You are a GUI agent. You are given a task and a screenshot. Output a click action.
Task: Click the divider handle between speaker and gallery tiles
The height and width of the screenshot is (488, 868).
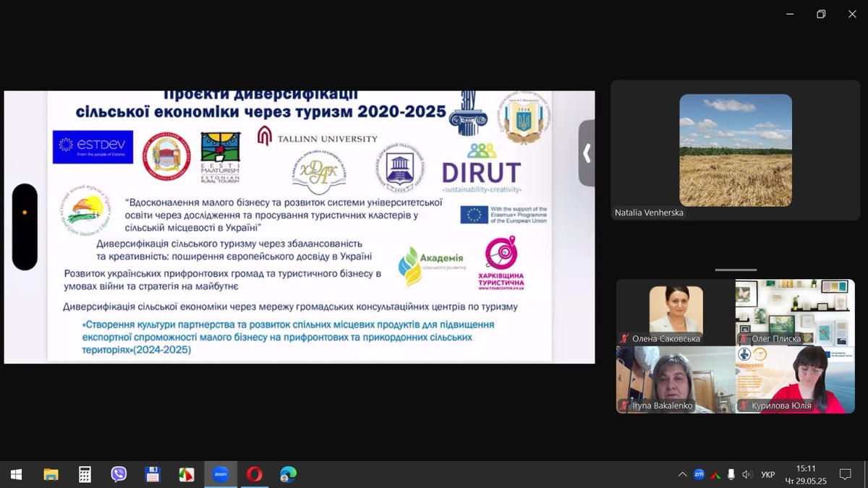click(x=736, y=270)
